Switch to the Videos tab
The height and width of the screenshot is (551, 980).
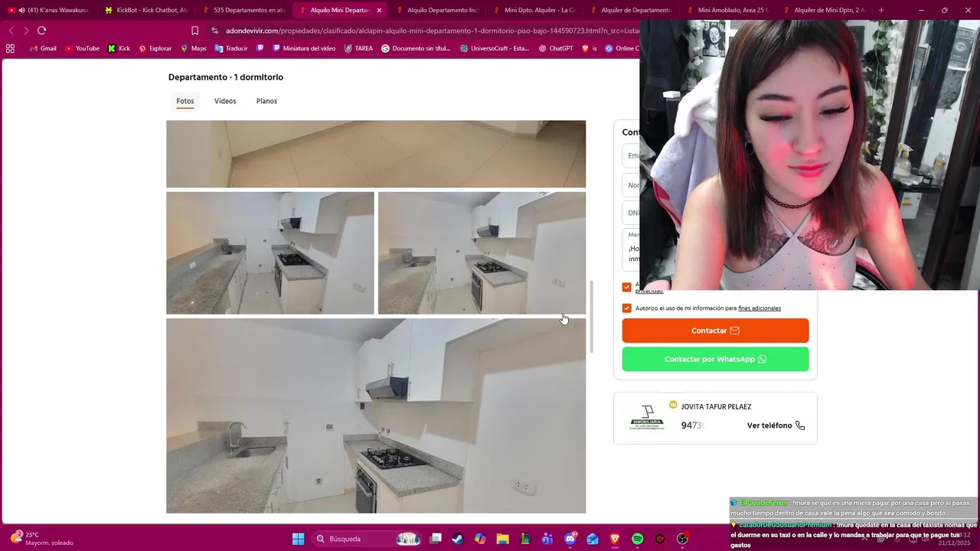click(225, 101)
